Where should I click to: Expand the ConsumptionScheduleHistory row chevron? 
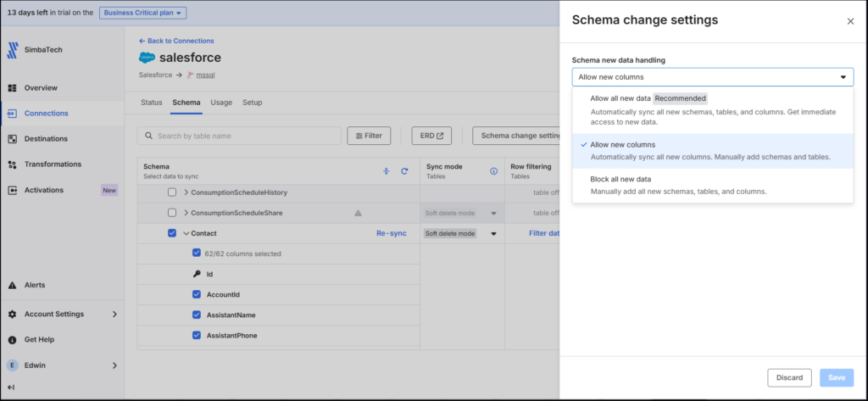pos(186,192)
